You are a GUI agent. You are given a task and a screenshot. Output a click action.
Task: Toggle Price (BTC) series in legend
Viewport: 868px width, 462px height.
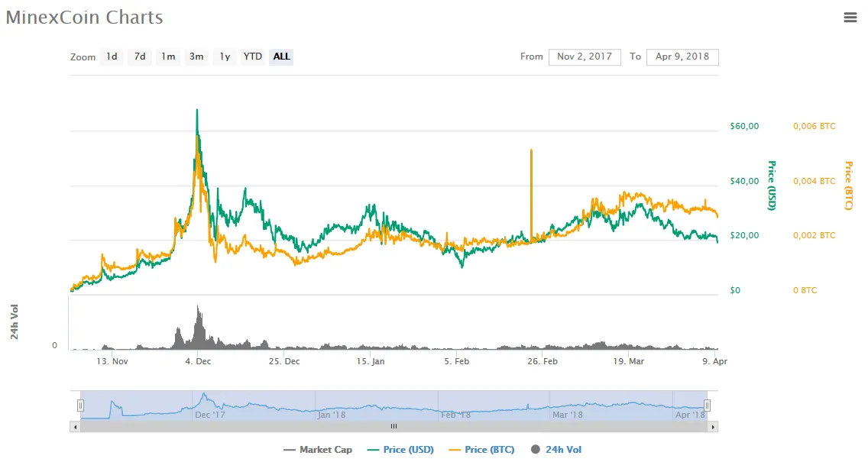click(481, 449)
